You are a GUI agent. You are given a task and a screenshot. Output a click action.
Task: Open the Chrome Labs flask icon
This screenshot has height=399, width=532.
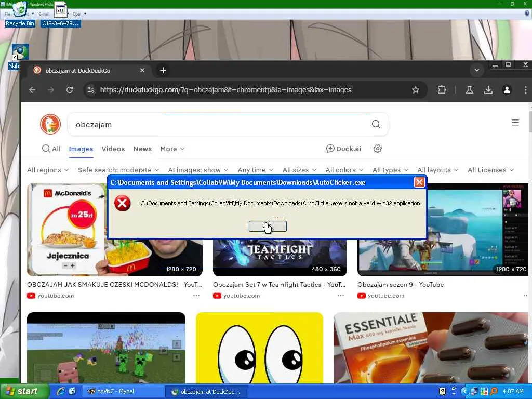470,90
